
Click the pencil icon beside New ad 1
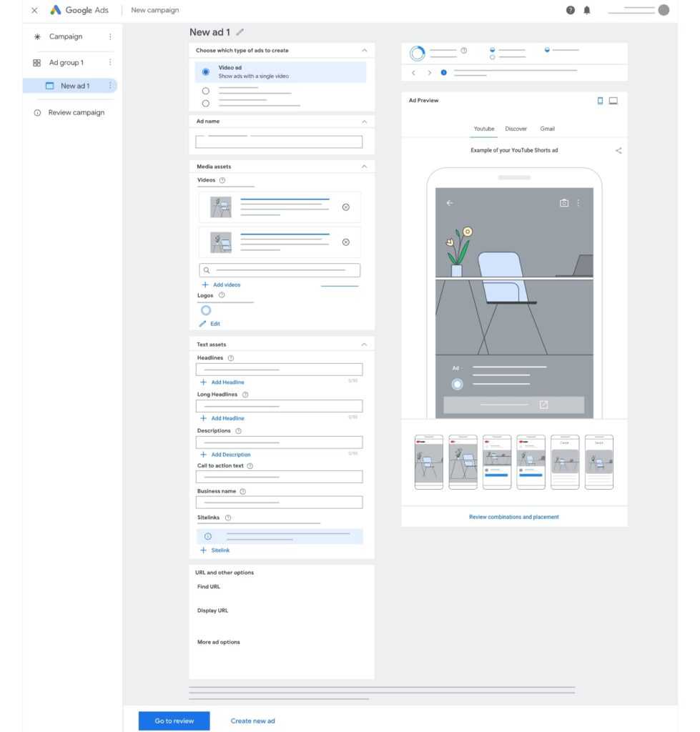(240, 32)
